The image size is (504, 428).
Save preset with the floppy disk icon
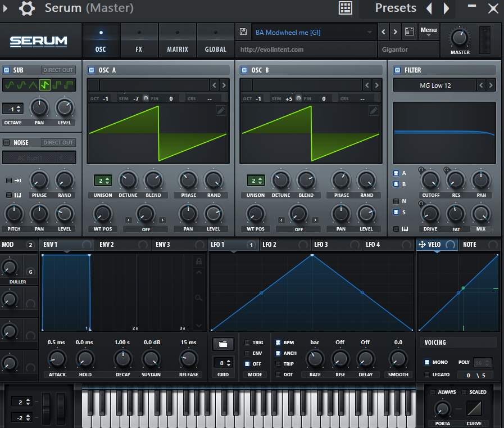click(x=243, y=31)
